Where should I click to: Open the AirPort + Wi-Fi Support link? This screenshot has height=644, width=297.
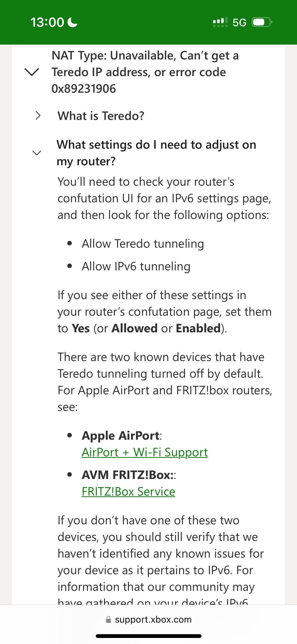click(145, 452)
